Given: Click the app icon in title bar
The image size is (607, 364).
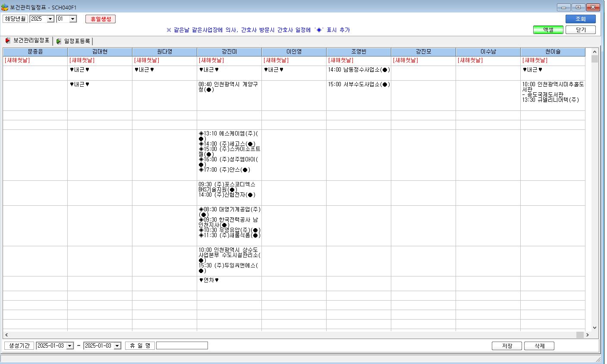Looking at the screenshot, I should pos(5,7).
